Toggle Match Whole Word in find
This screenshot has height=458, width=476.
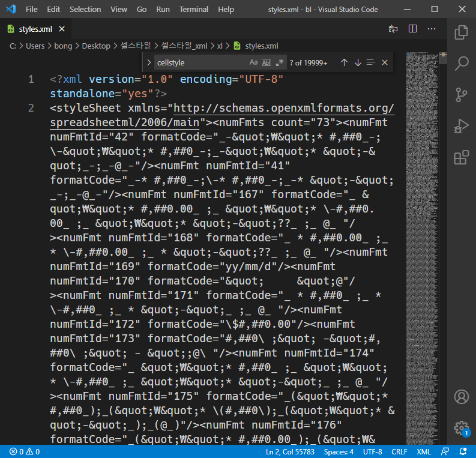coord(267,62)
